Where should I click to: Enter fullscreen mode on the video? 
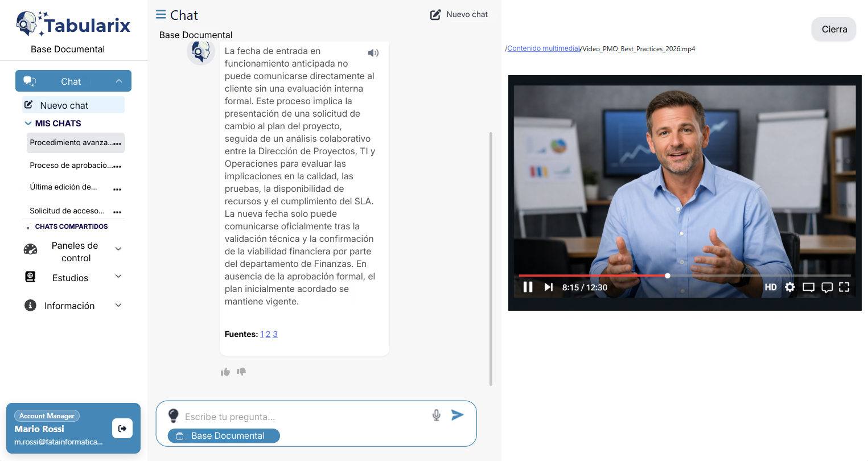click(x=844, y=287)
